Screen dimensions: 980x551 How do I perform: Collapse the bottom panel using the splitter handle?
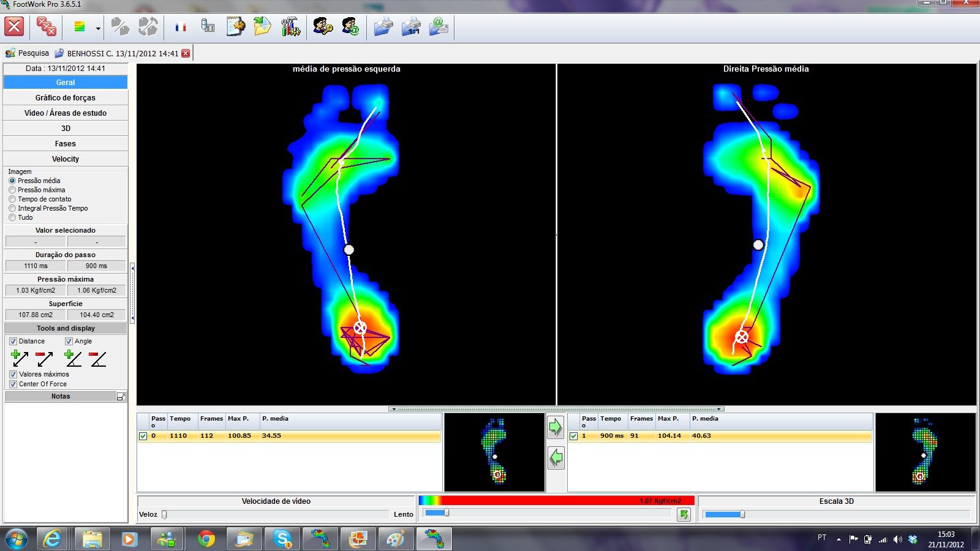(x=556, y=409)
